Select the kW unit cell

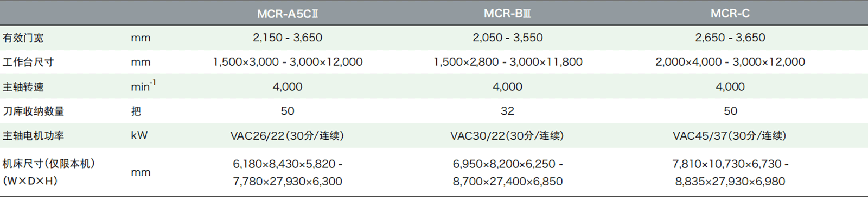point(139,135)
